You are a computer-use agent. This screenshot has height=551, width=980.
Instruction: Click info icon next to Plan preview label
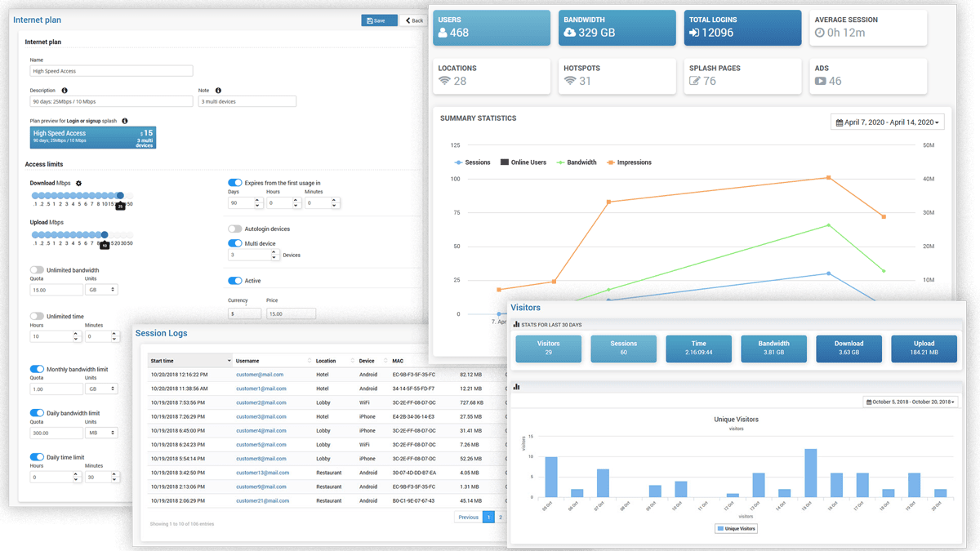(125, 121)
